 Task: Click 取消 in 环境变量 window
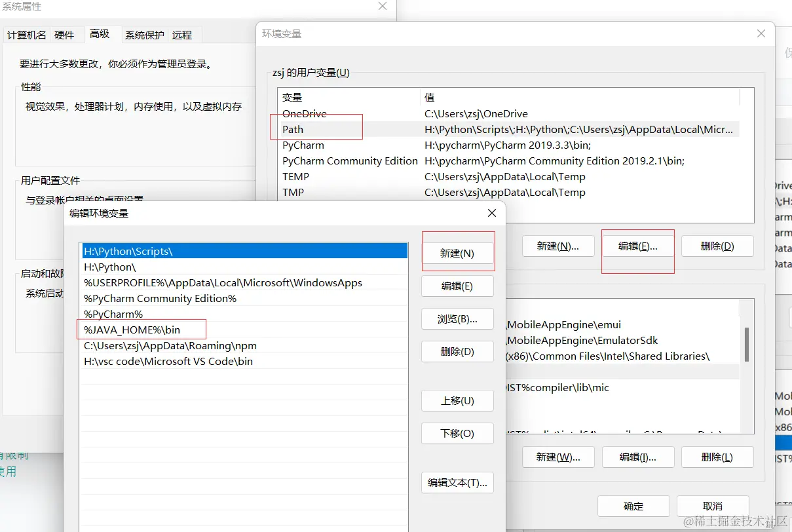[x=713, y=506]
